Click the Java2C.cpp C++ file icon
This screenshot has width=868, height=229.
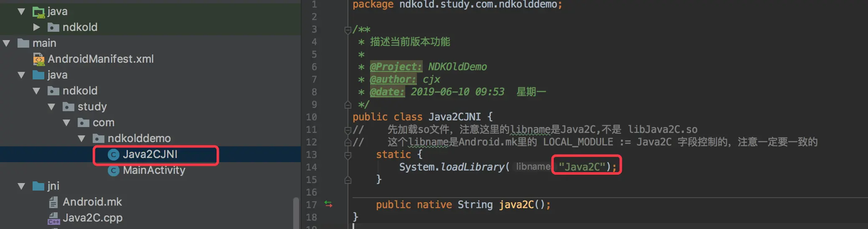53,218
